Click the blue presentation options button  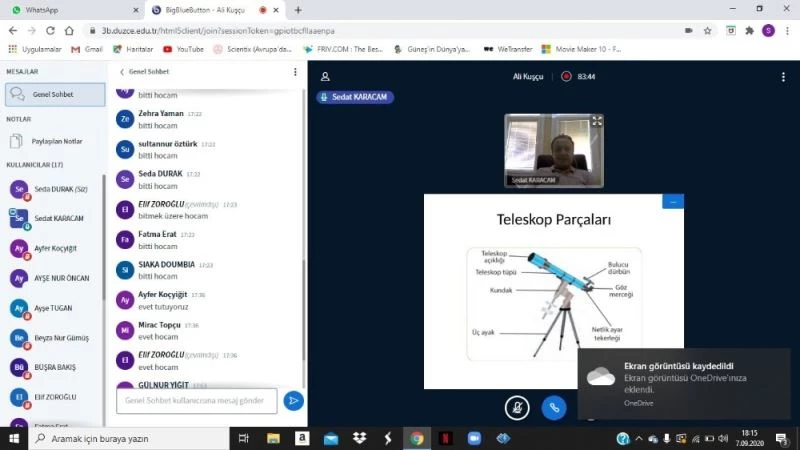[x=673, y=201]
